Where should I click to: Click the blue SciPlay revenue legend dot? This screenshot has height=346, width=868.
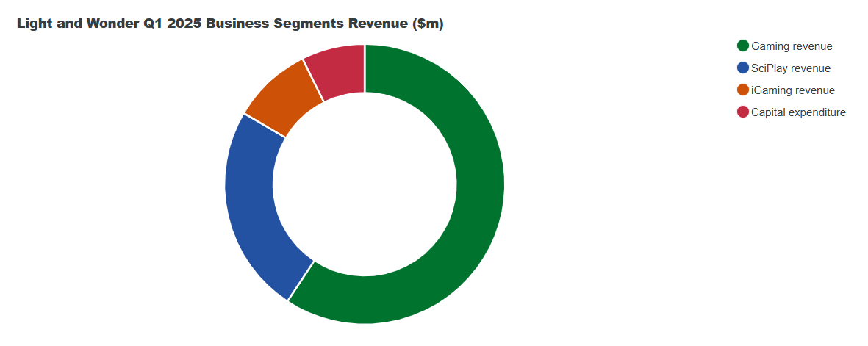(743, 68)
